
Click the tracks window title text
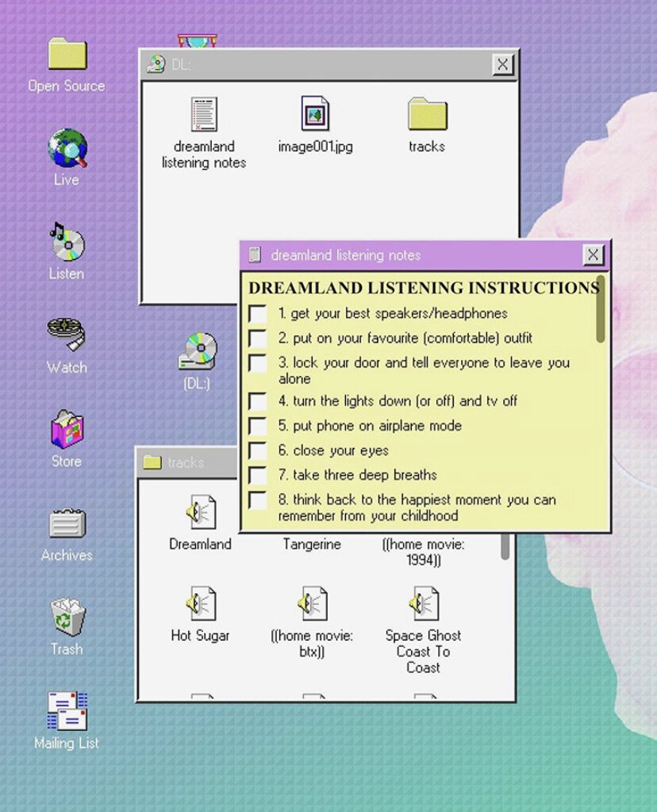pos(186,462)
